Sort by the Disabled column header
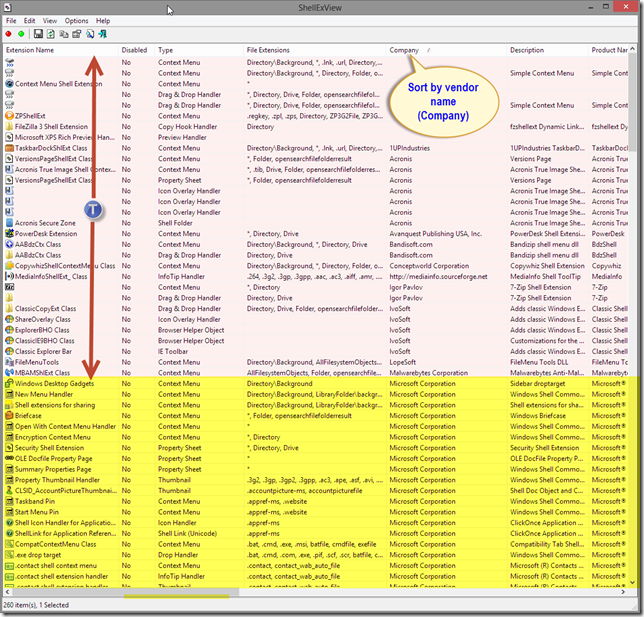 pyautogui.click(x=134, y=49)
